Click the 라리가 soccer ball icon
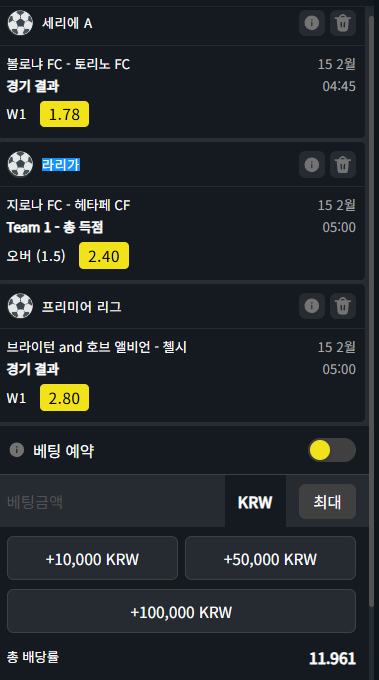This screenshot has height=680, width=379. (x=20, y=164)
